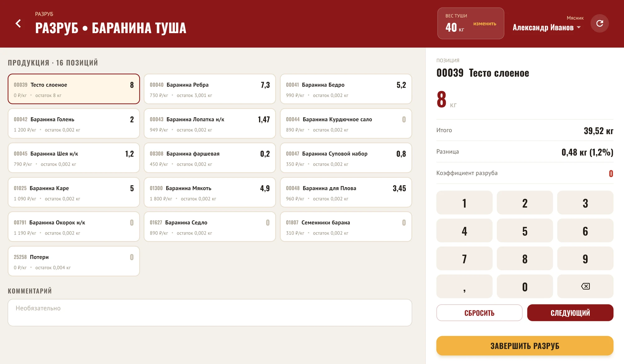624x364 pixels.
Task: Select the 00041 Баранина Бедро card
Action: (x=346, y=89)
